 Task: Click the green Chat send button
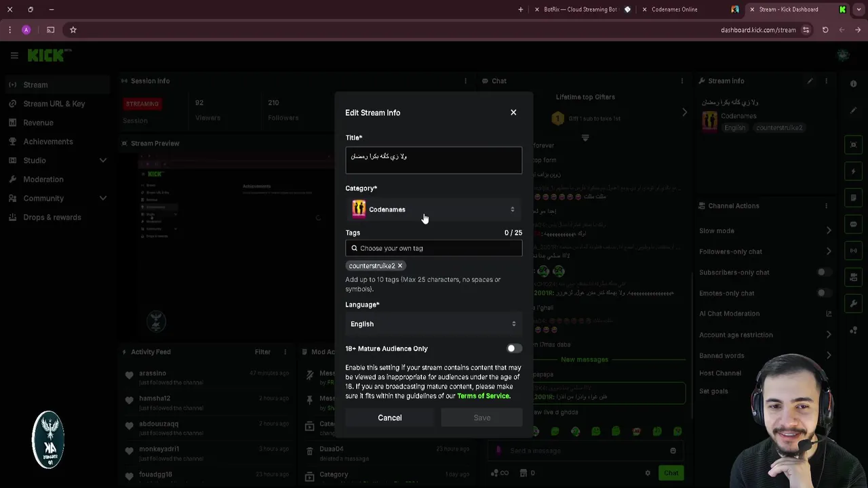point(671,473)
